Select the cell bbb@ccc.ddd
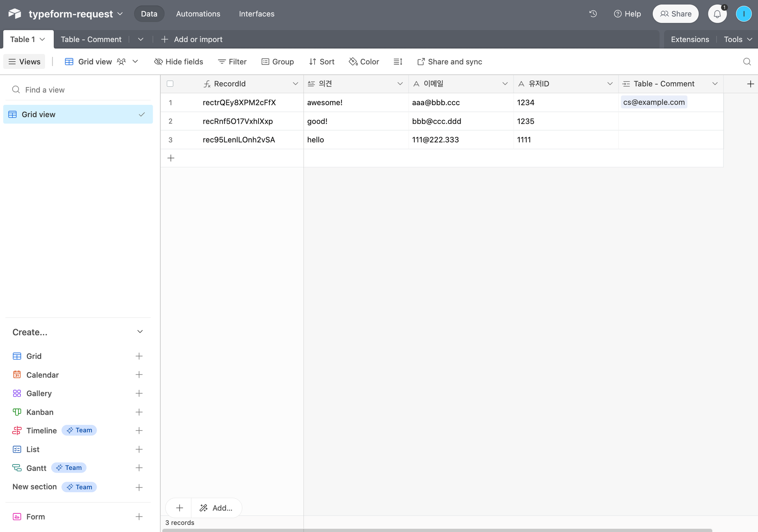 click(x=461, y=121)
